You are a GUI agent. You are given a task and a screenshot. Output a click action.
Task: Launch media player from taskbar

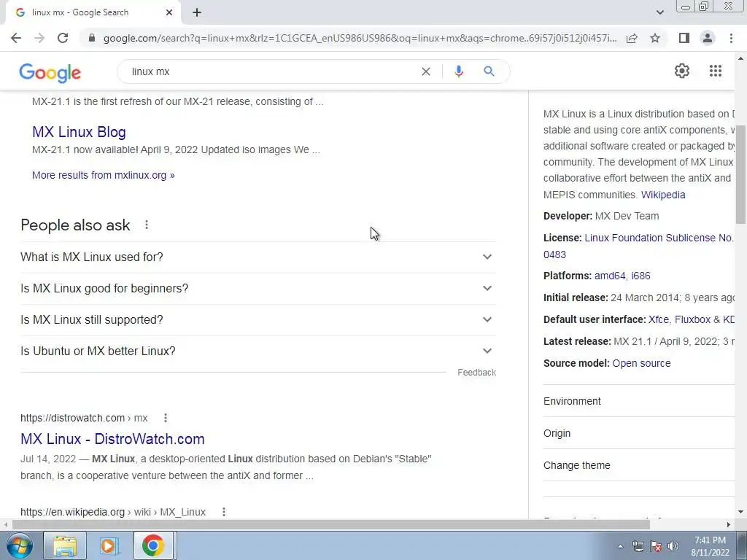pos(109,545)
